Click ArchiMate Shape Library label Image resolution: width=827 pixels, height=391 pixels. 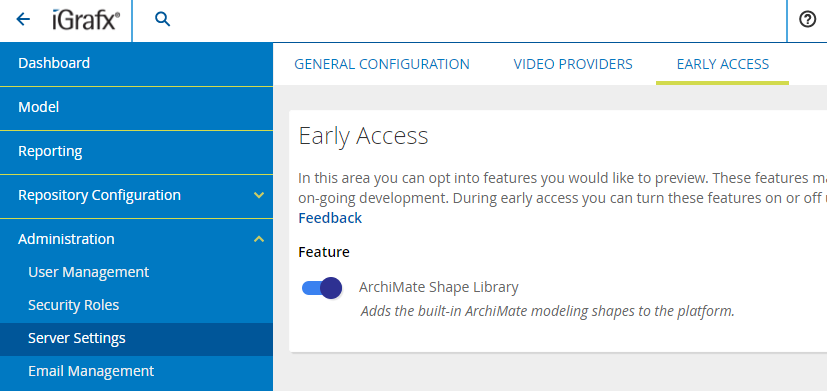[439, 288]
